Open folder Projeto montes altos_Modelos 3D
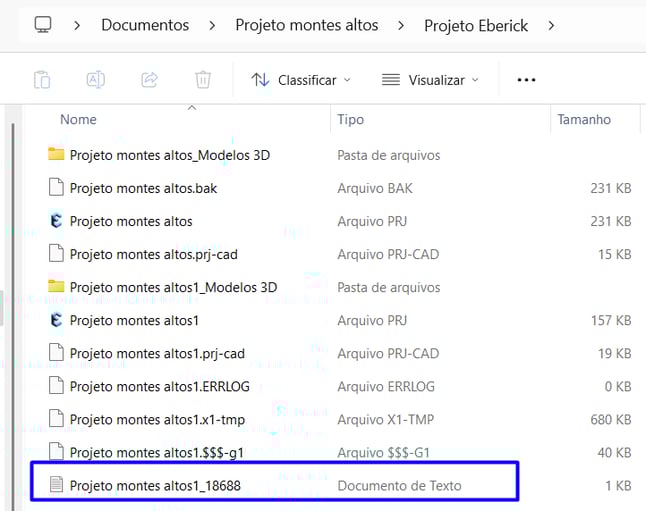646x511 pixels. (169, 155)
